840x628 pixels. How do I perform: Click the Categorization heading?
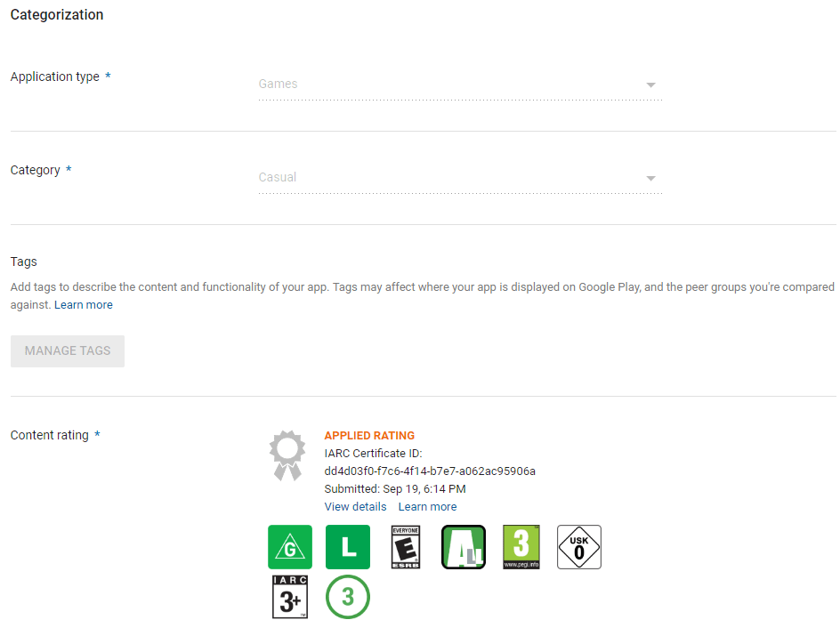(57, 14)
